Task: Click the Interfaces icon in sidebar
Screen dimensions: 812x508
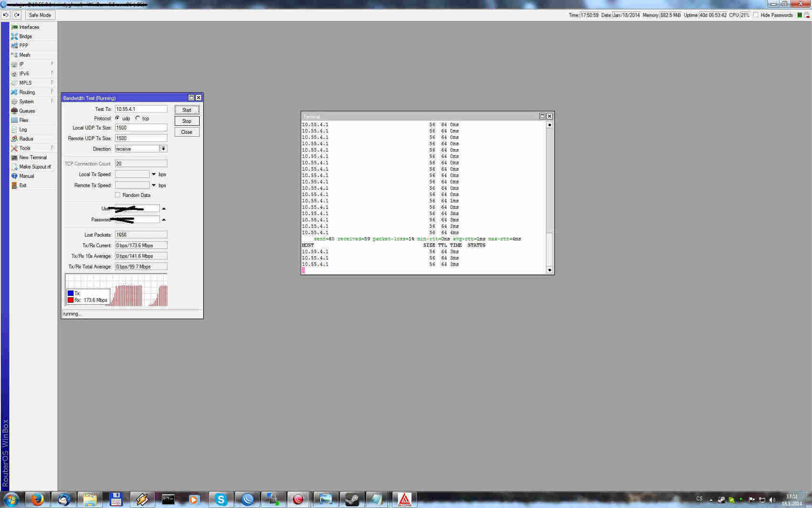Action: pyautogui.click(x=14, y=27)
